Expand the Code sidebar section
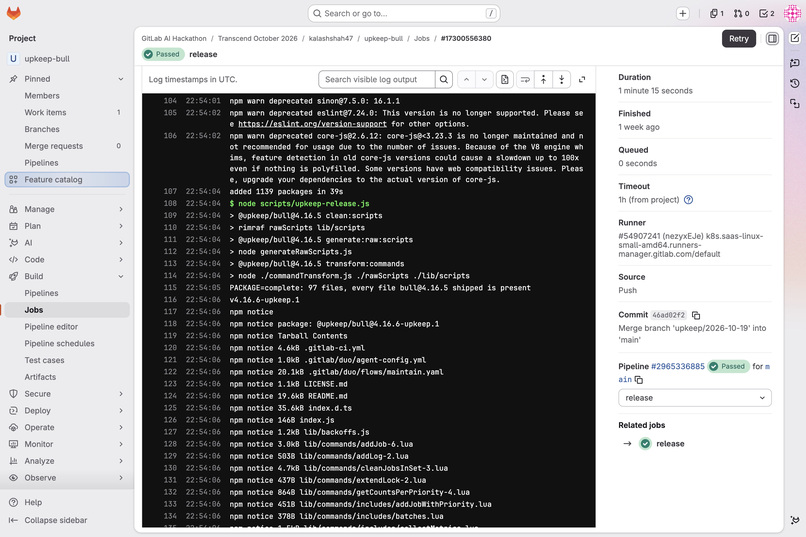The width and height of the screenshot is (806, 537). tap(121, 260)
